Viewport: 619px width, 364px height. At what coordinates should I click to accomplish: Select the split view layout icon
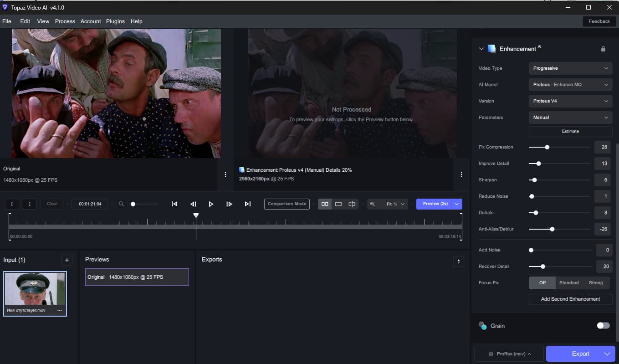point(352,204)
